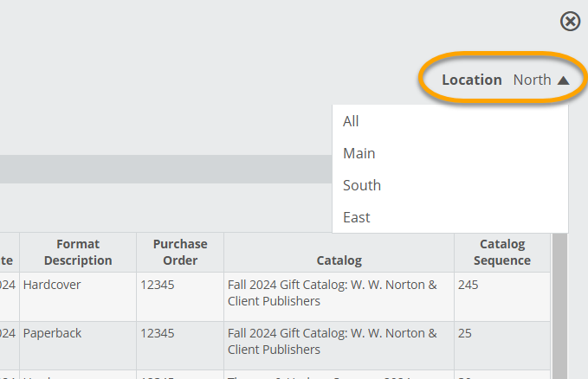The width and height of the screenshot is (588, 379).
Task: Sort by Format Description column header
Action: [x=78, y=252]
